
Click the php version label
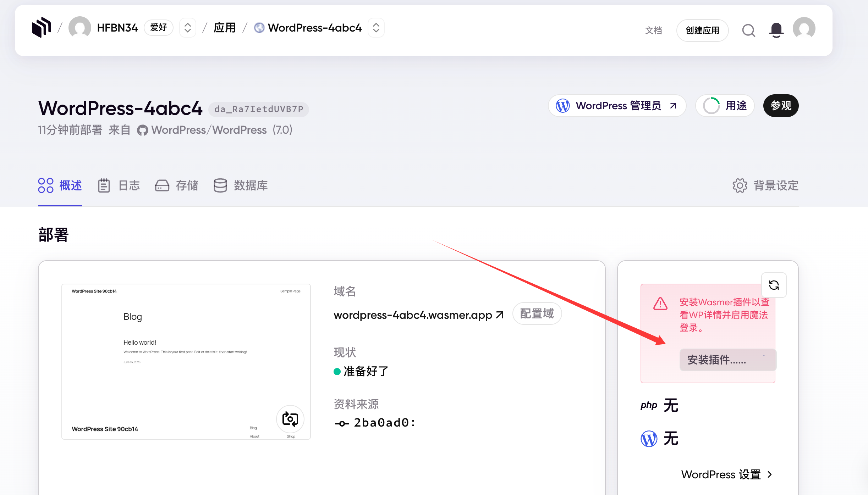tap(649, 406)
